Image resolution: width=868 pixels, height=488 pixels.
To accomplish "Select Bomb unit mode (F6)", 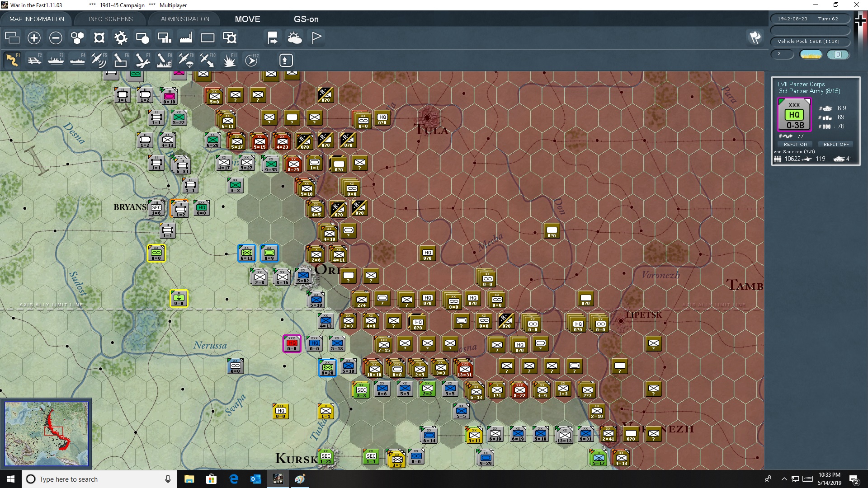I will [121, 60].
